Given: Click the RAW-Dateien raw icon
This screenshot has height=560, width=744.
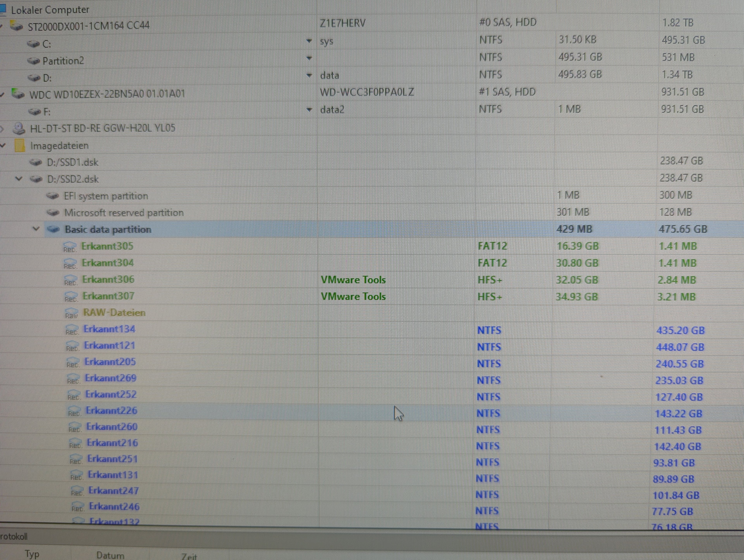Looking at the screenshot, I should tap(71, 313).
